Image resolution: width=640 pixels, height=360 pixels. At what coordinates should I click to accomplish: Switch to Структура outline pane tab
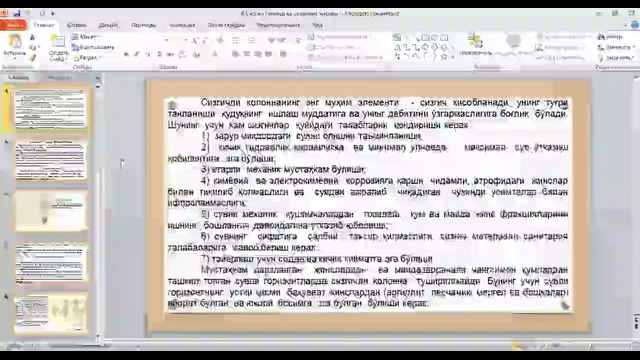point(59,77)
